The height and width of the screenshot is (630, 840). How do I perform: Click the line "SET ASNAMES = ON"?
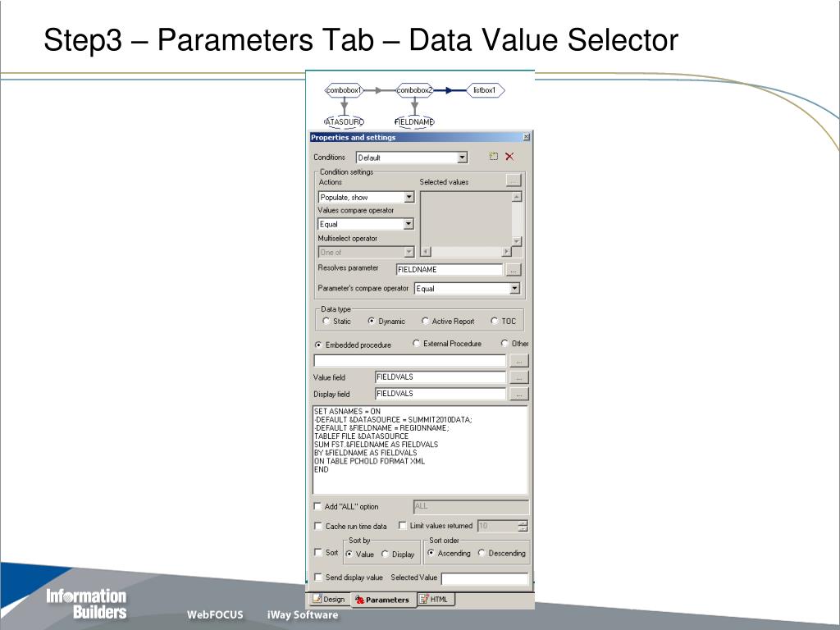point(347,412)
